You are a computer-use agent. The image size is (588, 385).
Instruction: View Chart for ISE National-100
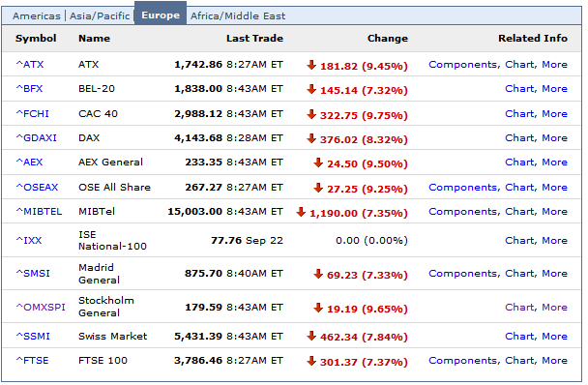[x=519, y=241]
